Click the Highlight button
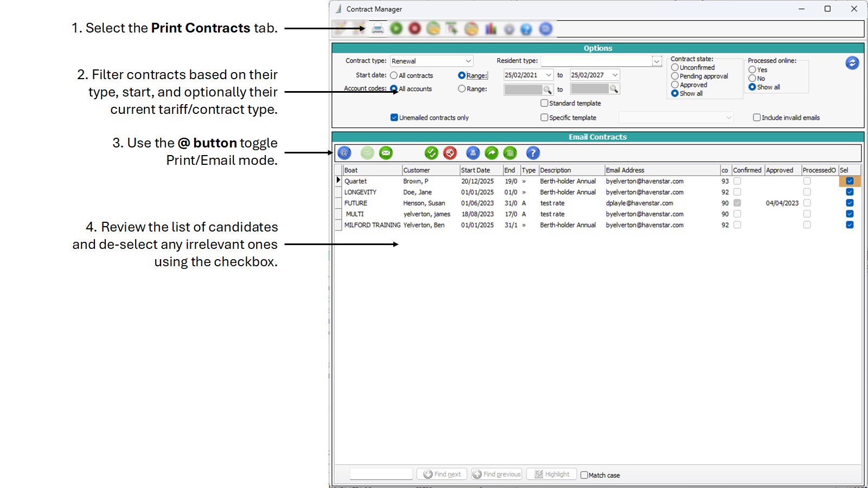 pyautogui.click(x=552, y=474)
